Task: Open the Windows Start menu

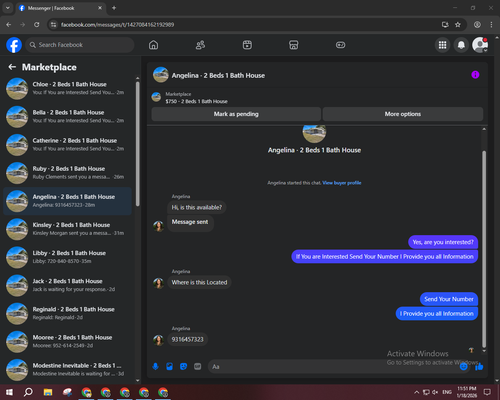Action: click(9, 392)
